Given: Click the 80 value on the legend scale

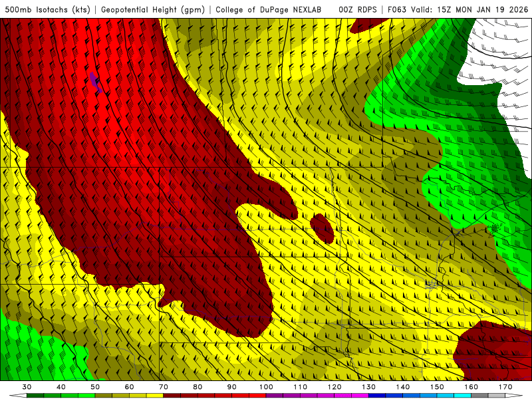Looking at the screenshot, I should (198, 387).
